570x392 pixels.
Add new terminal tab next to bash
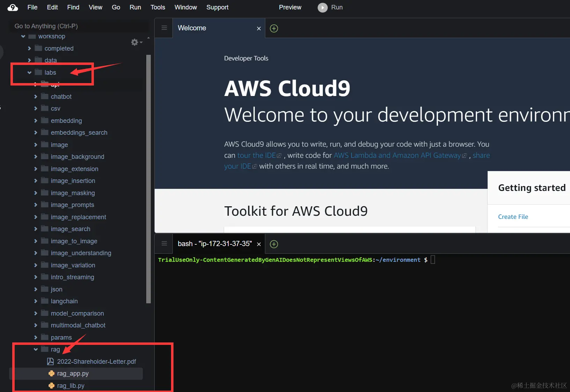tap(274, 244)
